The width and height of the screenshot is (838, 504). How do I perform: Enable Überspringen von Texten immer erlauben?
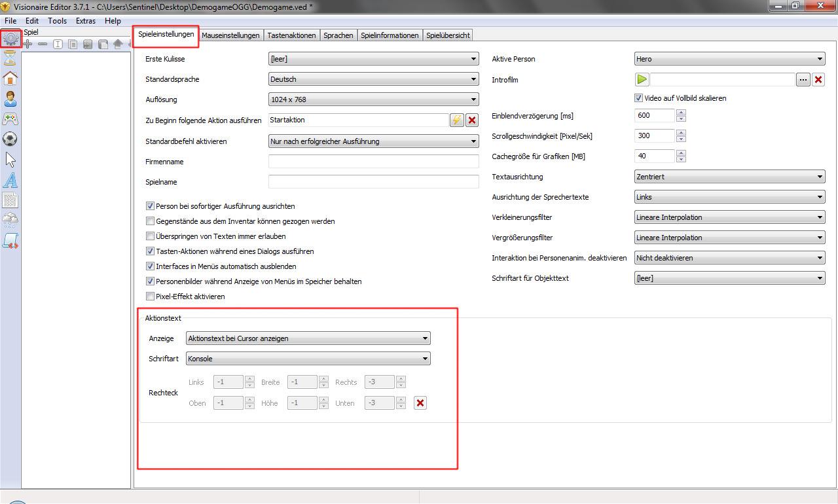[x=151, y=236]
